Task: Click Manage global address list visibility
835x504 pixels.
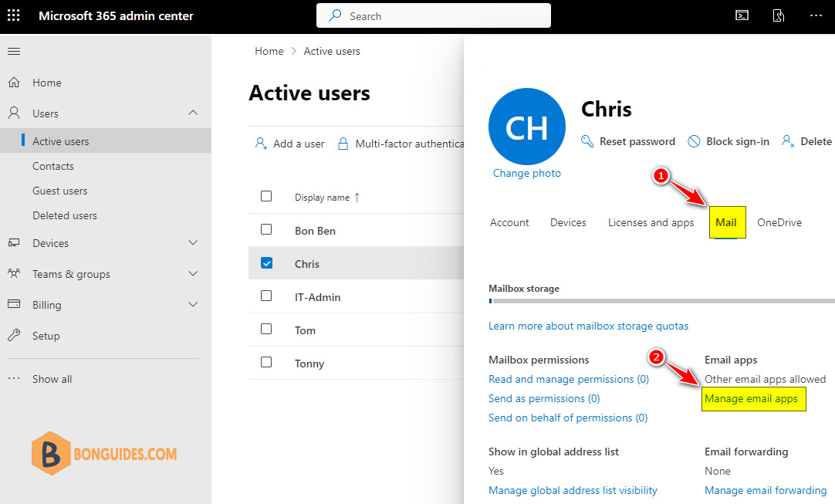Action: click(573, 490)
